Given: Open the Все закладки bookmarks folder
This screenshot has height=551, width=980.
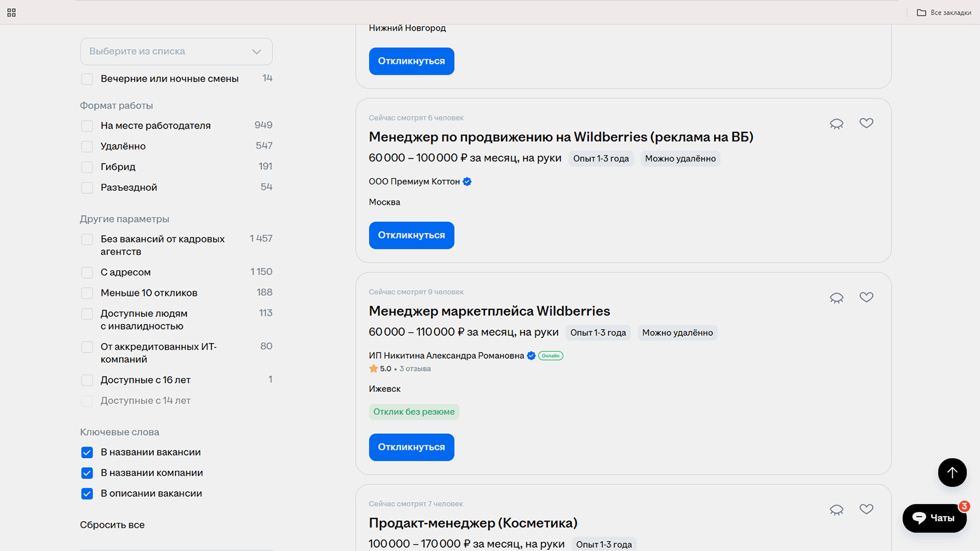Looking at the screenshot, I should [x=944, y=13].
